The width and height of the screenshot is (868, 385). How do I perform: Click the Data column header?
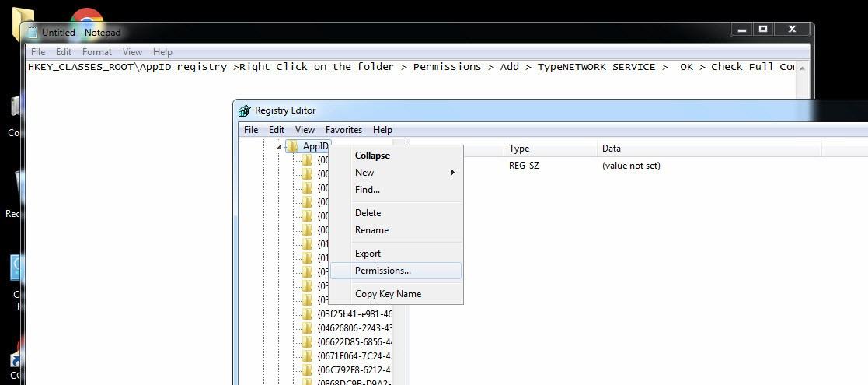pos(612,149)
